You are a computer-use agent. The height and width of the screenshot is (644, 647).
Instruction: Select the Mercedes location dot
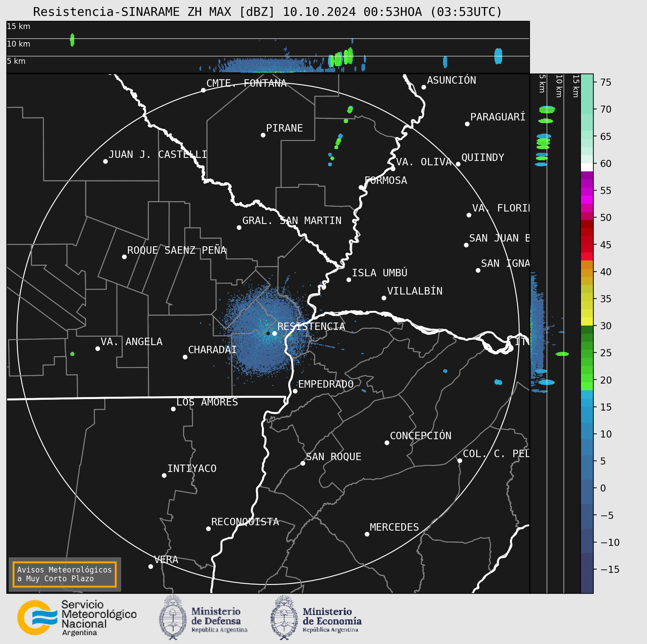point(367,534)
